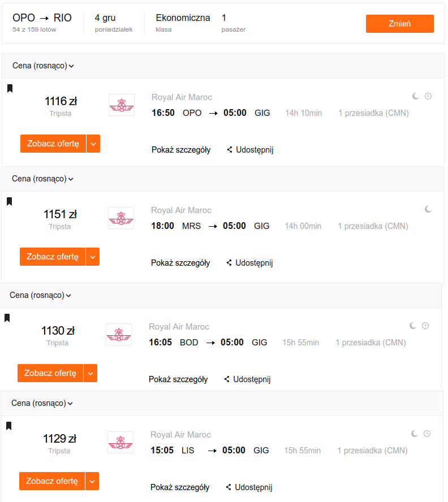The height and width of the screenshot is (502, 448).
Task: Bookmark the 1116 zł flight offer
Action: [10, 88]
